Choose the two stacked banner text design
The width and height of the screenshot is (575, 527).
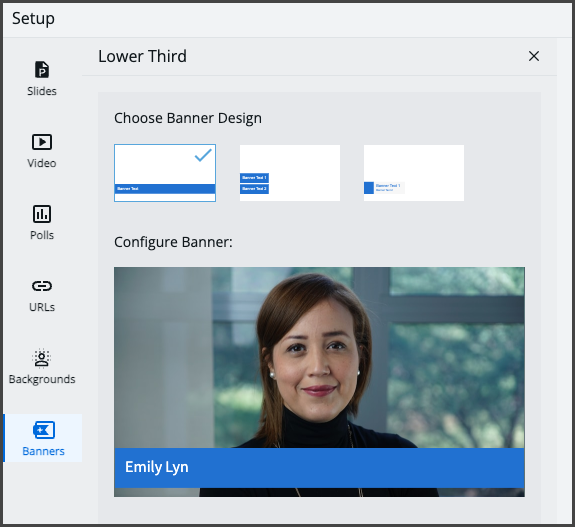pos(290,173)
